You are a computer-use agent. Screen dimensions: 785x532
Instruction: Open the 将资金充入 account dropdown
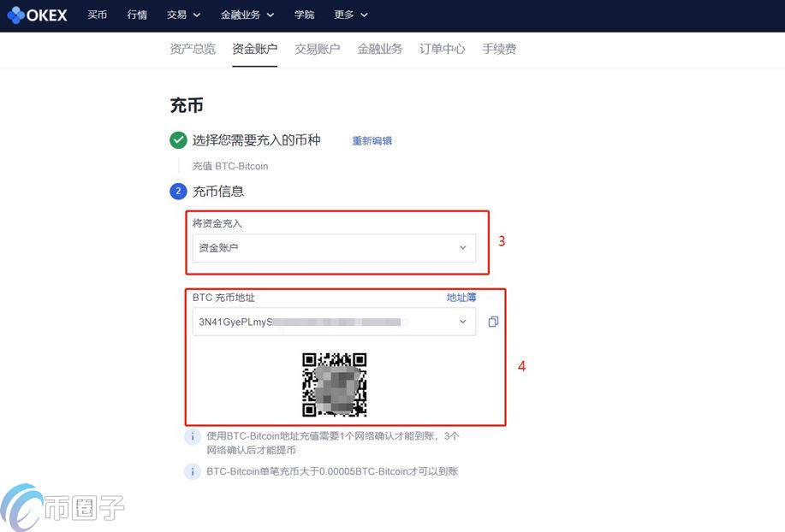pos(334,248)
